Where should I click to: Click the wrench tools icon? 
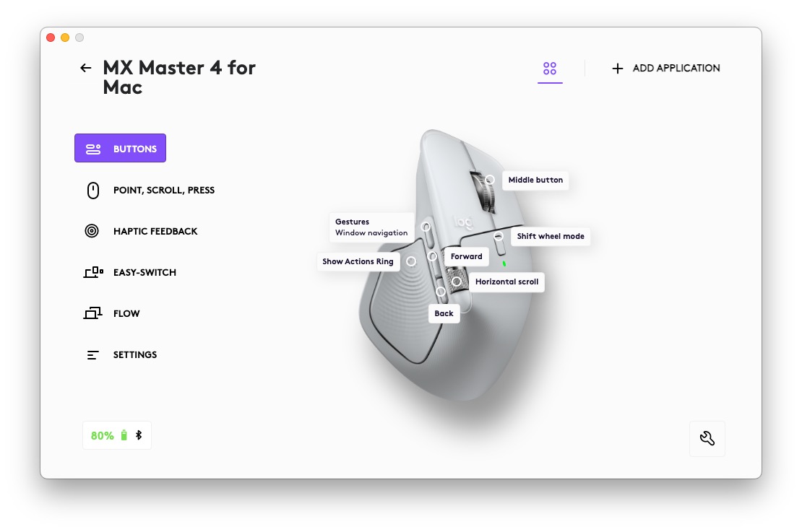(x=707, y=438)
